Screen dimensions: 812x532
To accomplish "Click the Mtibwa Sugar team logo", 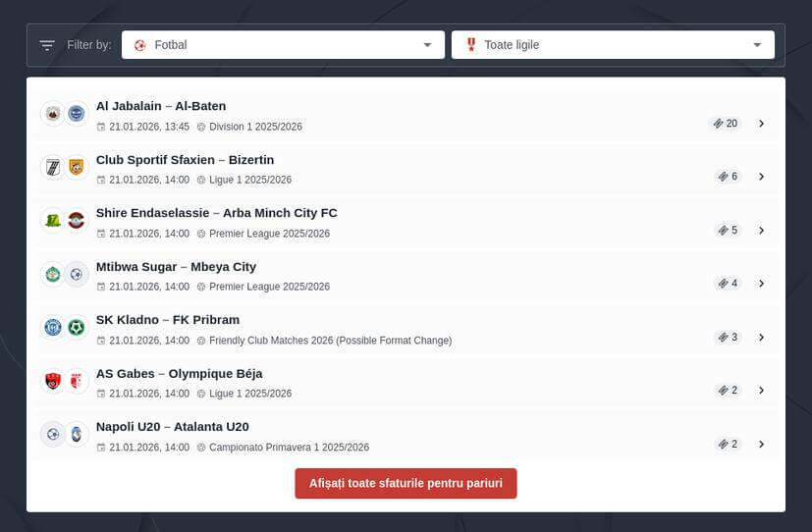I will click(x=53, y=274).
